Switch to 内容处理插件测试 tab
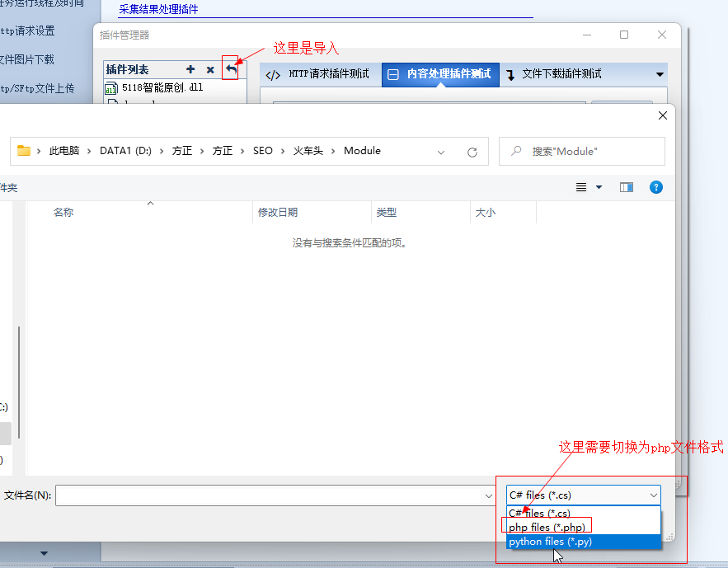This screenshot has width=728, height=568. 440,74
